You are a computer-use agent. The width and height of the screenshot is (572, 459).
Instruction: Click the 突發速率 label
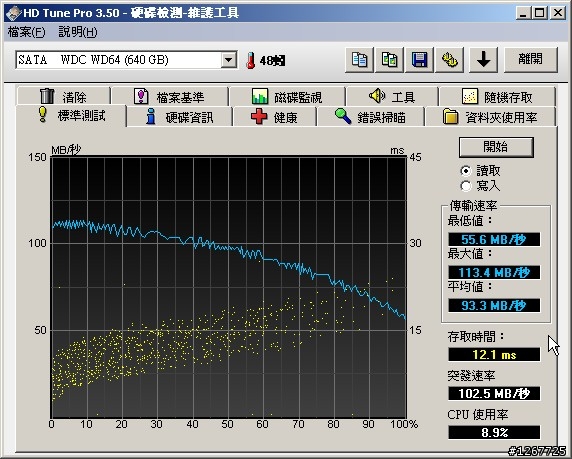click(x=471, y=375)
